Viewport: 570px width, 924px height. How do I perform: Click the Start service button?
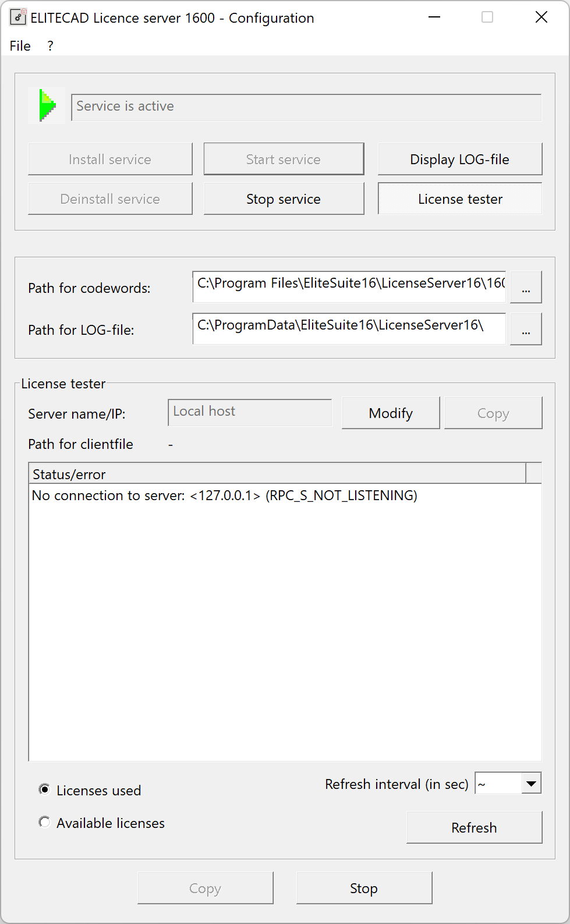click(x=284, y=159)
